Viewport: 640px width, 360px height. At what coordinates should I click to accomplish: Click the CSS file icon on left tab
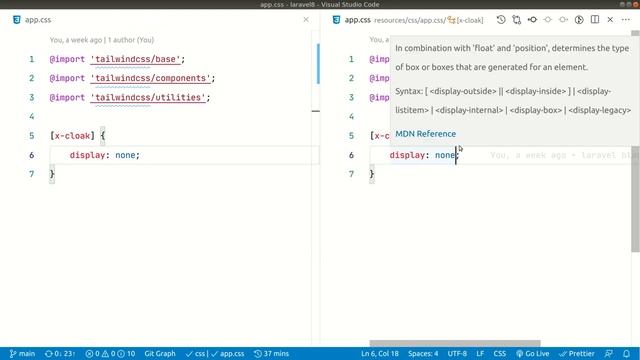click(16, 20)
